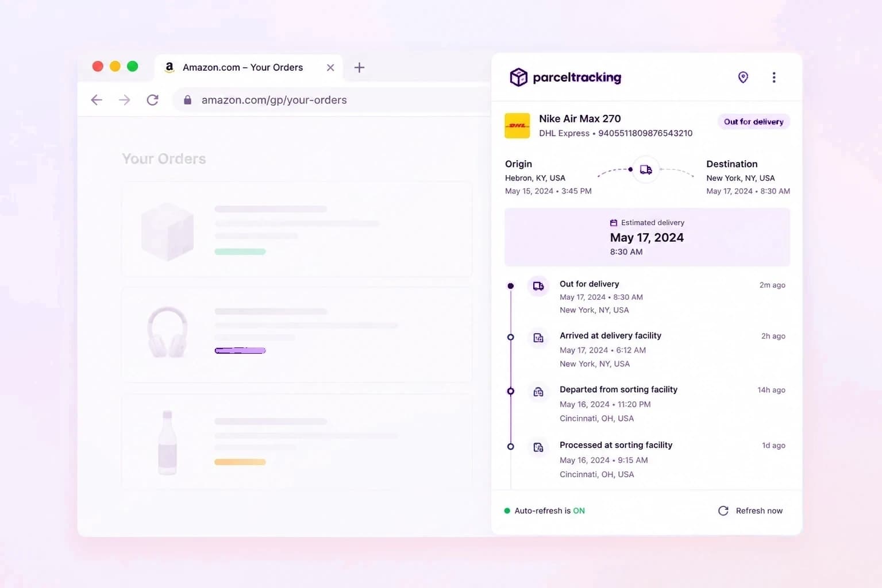
Task: Click the May 16, 2024 • 9:15 AM timestamp
Action: click(604, 461)
